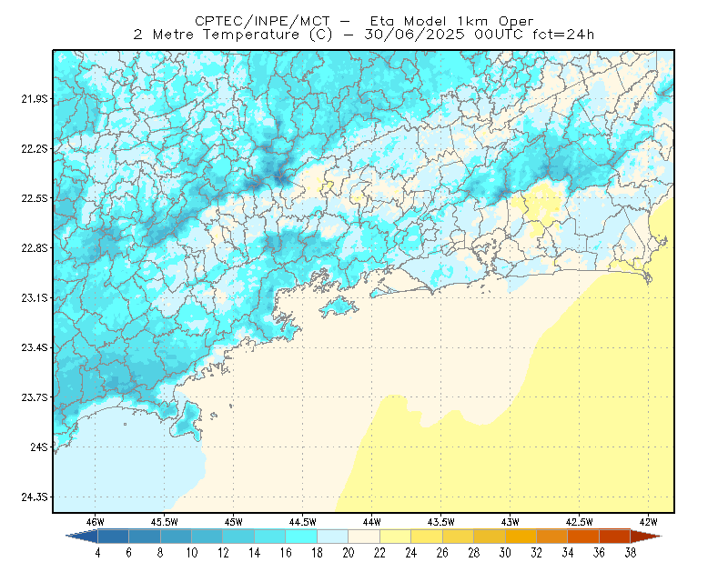728x562 pixels.
Task: Click the longitude label '43W'
Action: 511,522
